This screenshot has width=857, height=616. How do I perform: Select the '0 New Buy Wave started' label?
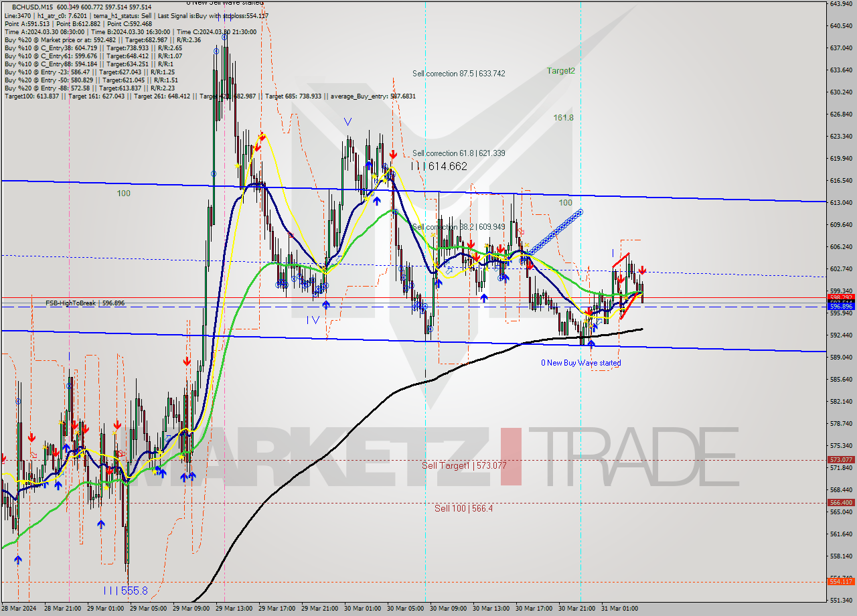(581, 363)
